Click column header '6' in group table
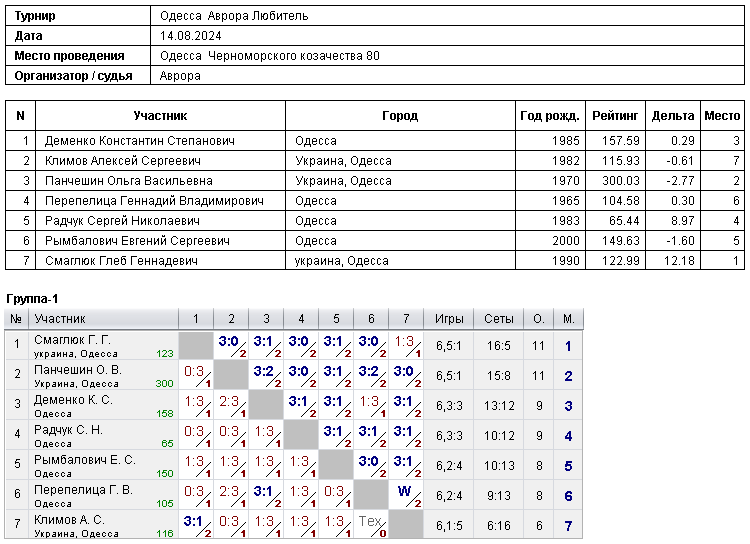 [x=371, y=319]
